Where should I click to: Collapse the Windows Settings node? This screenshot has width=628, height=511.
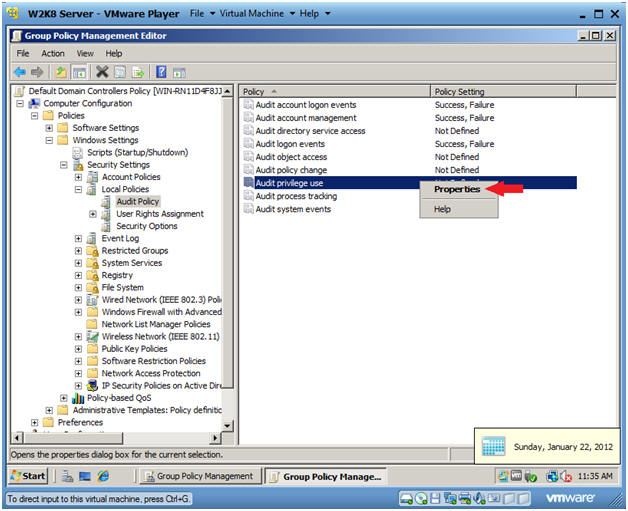point(49,141)
